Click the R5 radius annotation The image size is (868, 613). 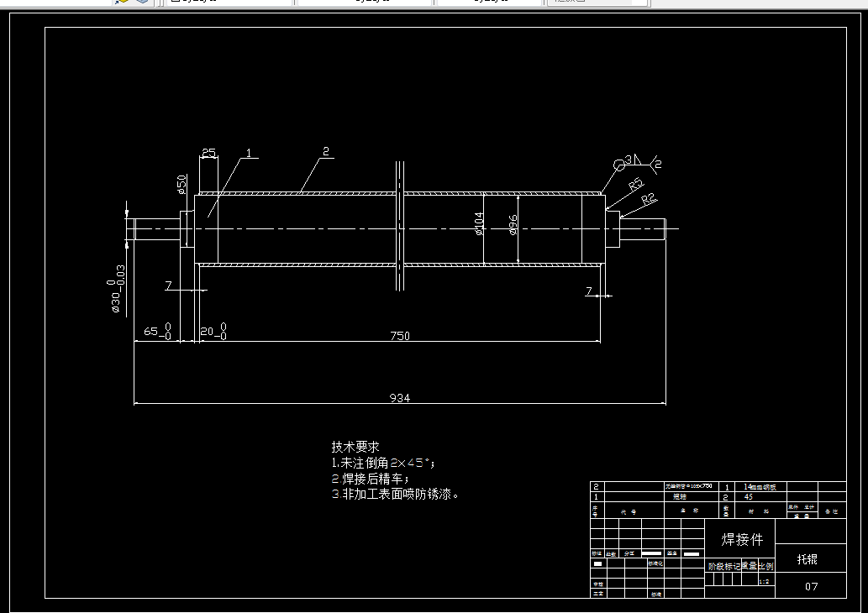click(637, 184)
